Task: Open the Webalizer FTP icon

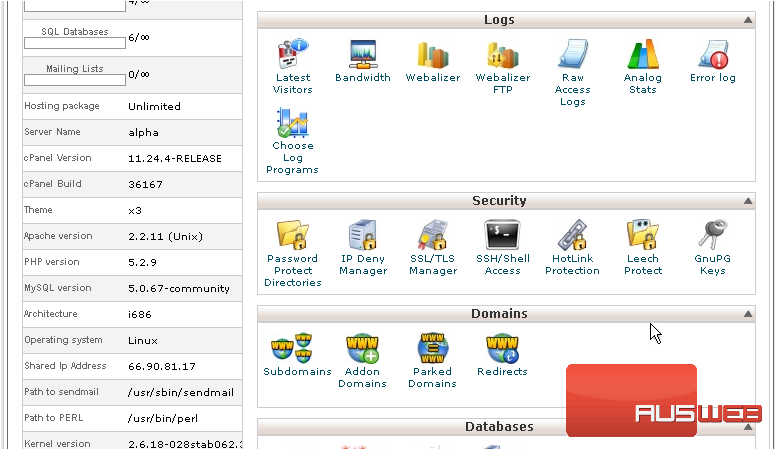Action: [x=503, y=54]
